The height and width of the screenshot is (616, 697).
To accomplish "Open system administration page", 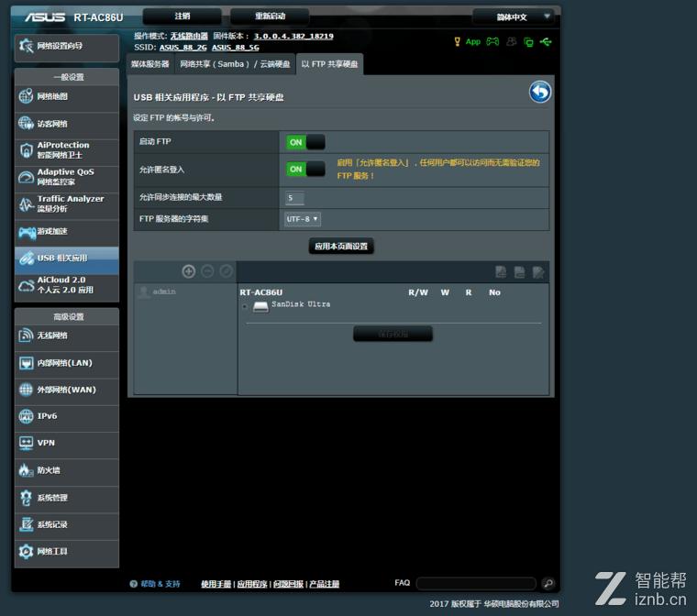I will [x=67, y=498].
